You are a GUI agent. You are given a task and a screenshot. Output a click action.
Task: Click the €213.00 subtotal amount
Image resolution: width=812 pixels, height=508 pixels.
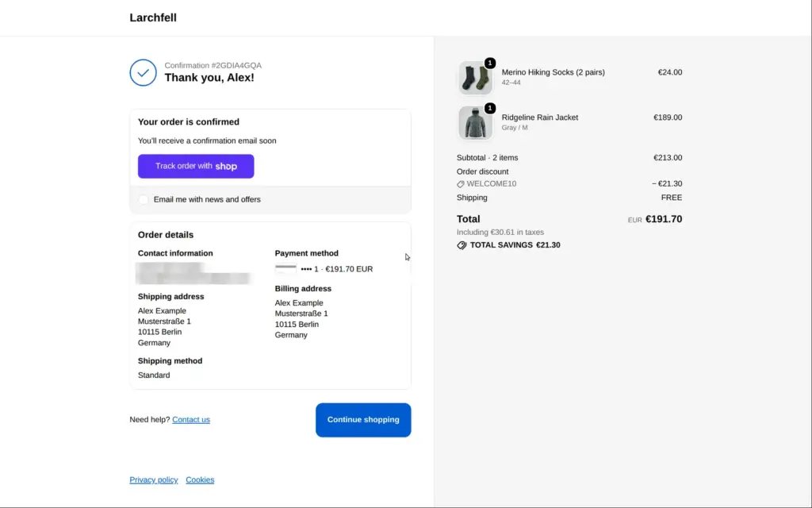[x=668, y=158]
